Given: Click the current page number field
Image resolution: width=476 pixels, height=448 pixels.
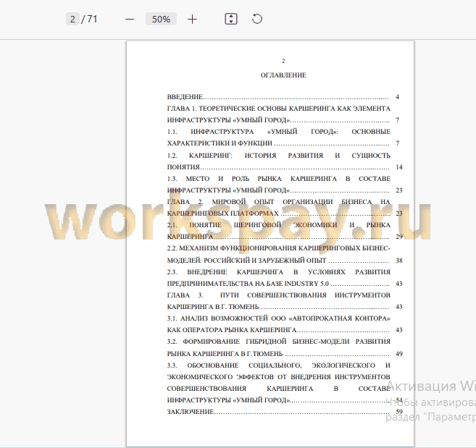Looking at the screenshot, I should 72,19.
